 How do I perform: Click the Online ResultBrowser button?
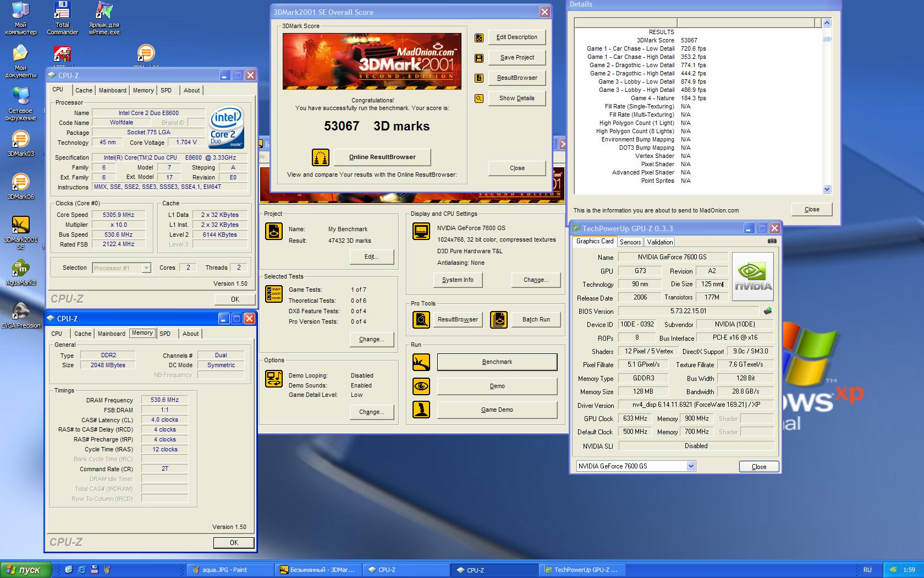(x=382, y=157)
